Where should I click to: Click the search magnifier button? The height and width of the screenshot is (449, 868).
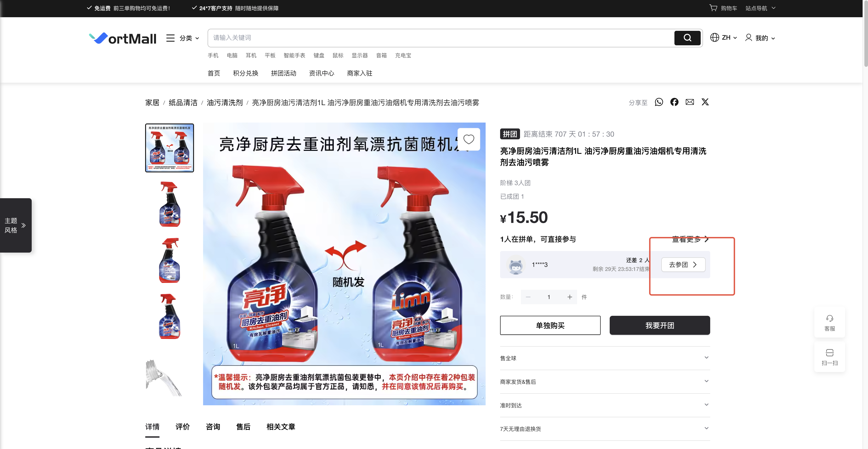[x=687, y=38]
